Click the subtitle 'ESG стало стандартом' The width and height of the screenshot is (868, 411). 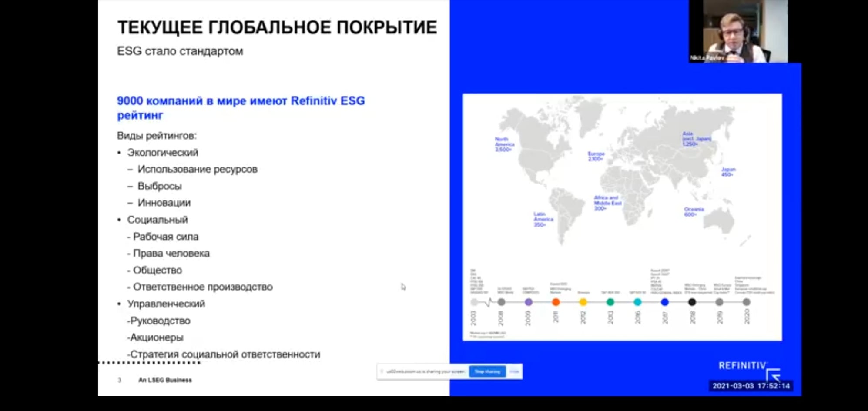pyautogui.click(x=180, y=51)
